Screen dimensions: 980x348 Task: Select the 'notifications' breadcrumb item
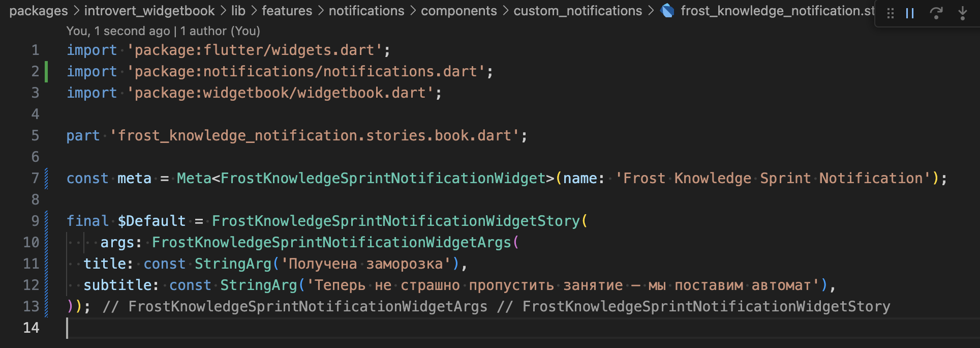(366, 11)
